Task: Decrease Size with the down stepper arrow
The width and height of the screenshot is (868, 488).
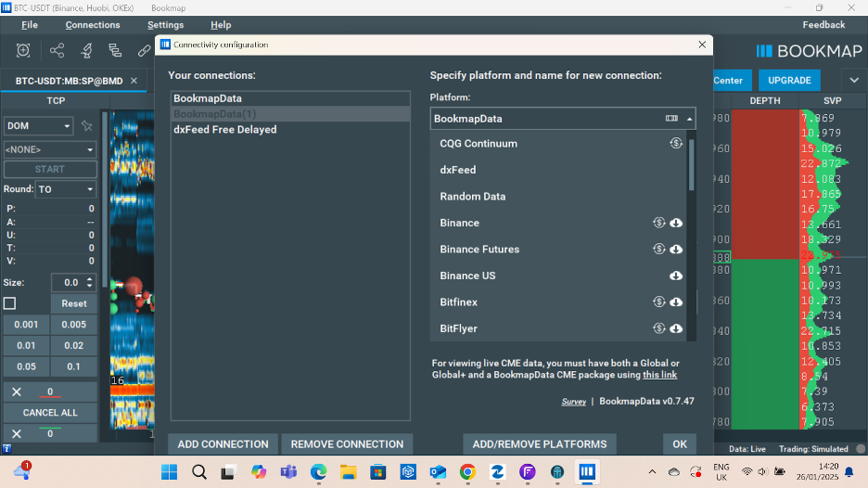Action: pos(90,286)
